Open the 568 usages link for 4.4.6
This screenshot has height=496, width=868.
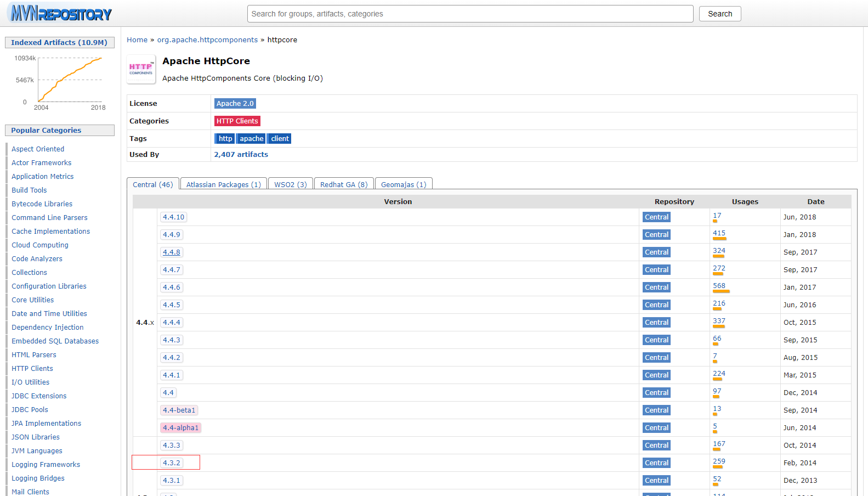719,286
